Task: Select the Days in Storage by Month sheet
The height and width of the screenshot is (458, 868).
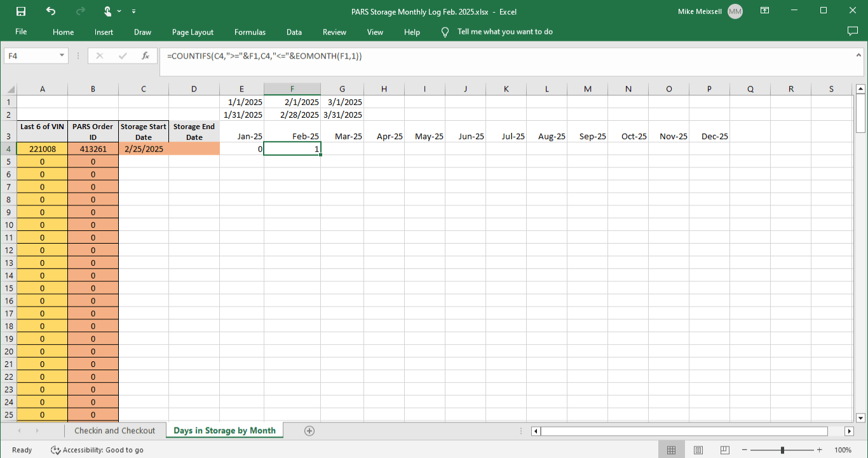Action: (x=224, y=431)
